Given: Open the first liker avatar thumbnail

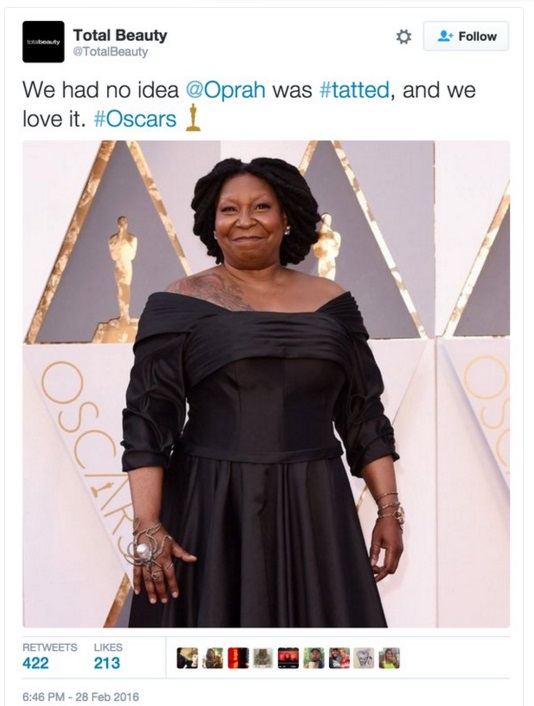Looking at the screenshot, I should coord(187,658).
